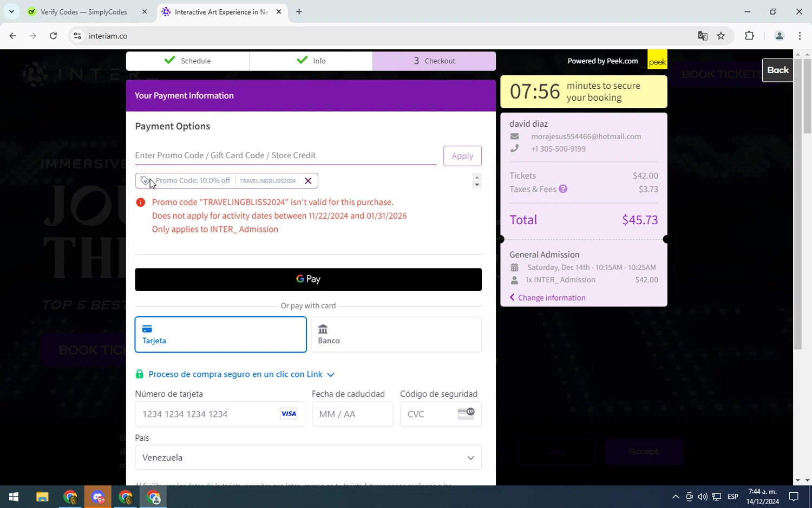Viewport: 812px width, 508px height.
Task: Show hidden system tray icons
Action: [x=676, y=497]
